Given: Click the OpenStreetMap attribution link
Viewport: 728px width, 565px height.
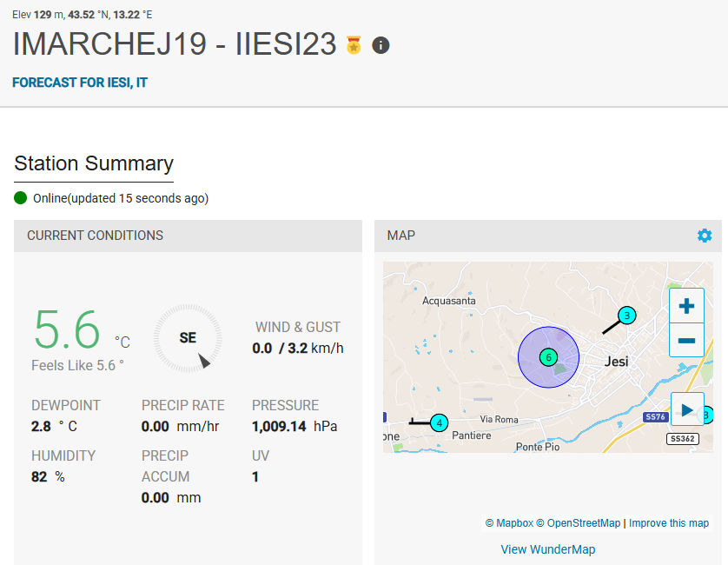Looking at the screenshot, I should 578,523.
